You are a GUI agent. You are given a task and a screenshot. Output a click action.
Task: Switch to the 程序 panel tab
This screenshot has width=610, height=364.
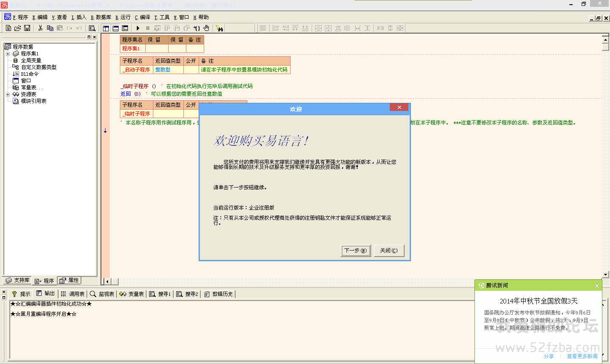click(44, 281)
